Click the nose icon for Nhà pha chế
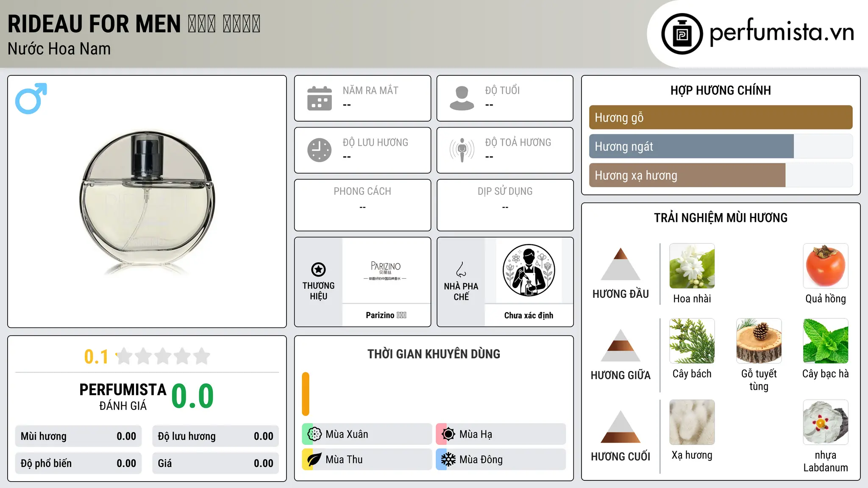Screen dimensions: 868x488 tap(461, 269)
